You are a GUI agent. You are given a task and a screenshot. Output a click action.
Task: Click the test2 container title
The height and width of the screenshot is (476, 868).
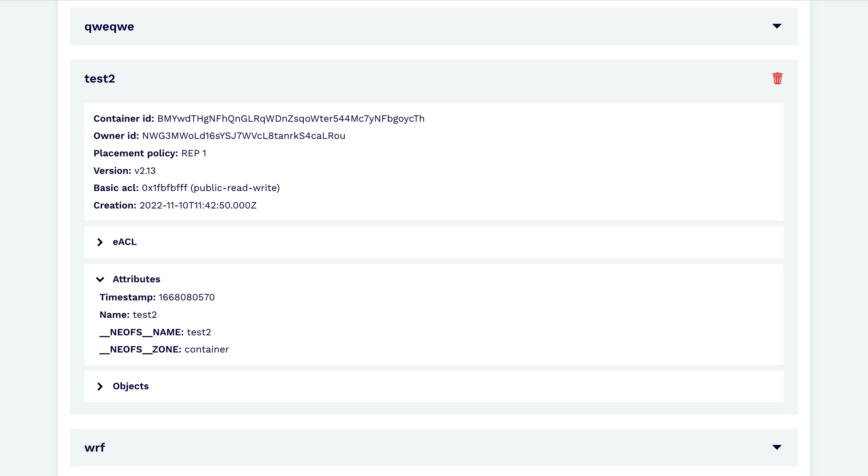coord(100,79)
